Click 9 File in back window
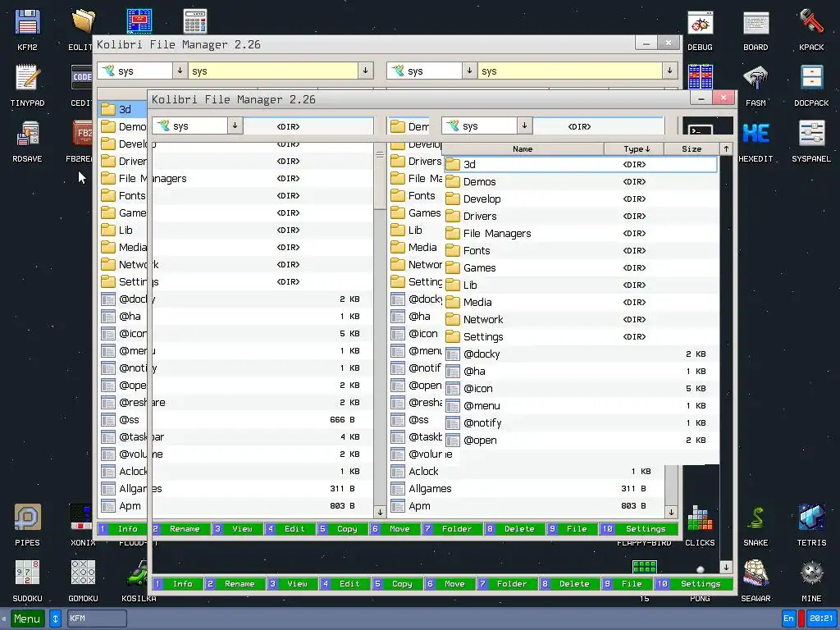The width and height of the screenshot is (840, 630). 571,529
